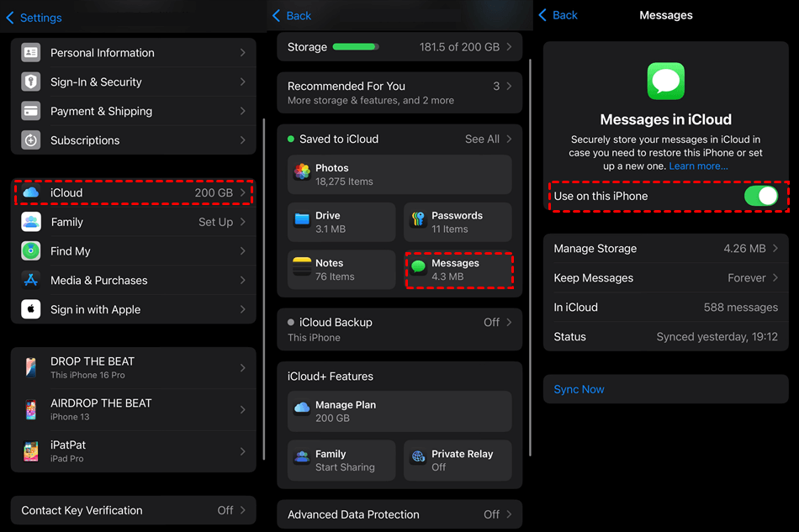
Task: Tap the Personal Information contact card icon
Action: pos(30,52)
